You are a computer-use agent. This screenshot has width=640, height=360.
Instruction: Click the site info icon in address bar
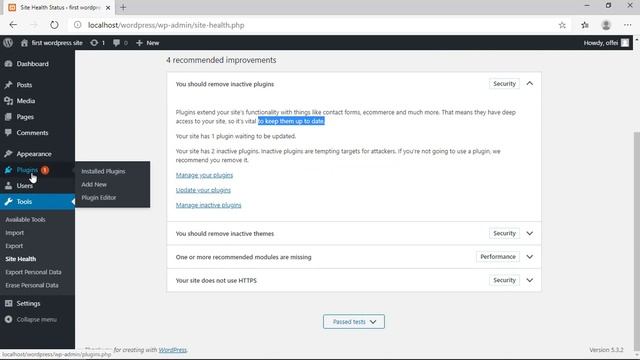77,25
